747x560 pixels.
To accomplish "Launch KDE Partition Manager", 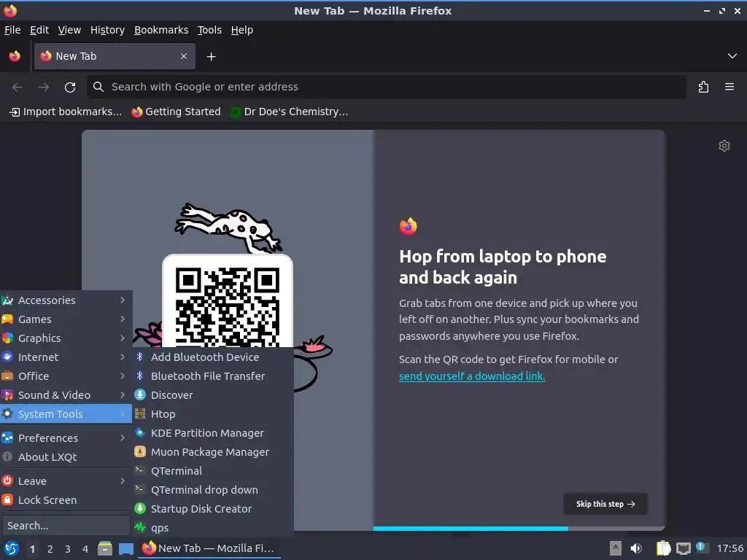I will point(213,433).
